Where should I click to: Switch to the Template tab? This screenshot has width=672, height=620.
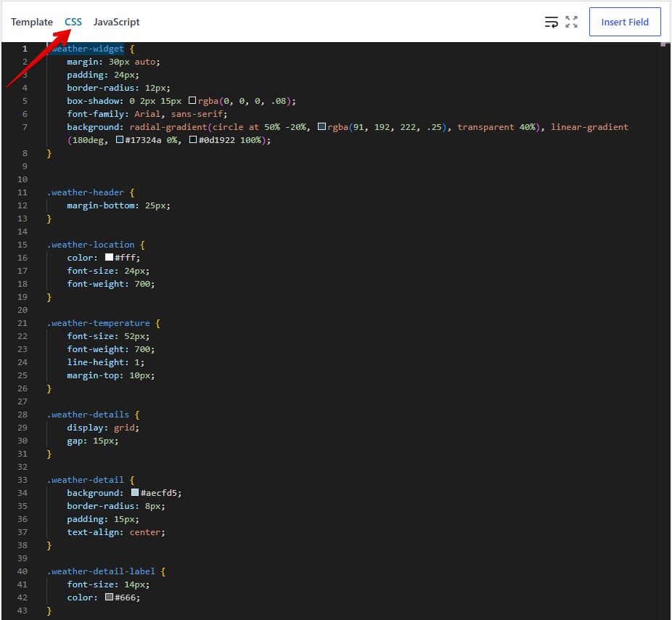point(32,22)
